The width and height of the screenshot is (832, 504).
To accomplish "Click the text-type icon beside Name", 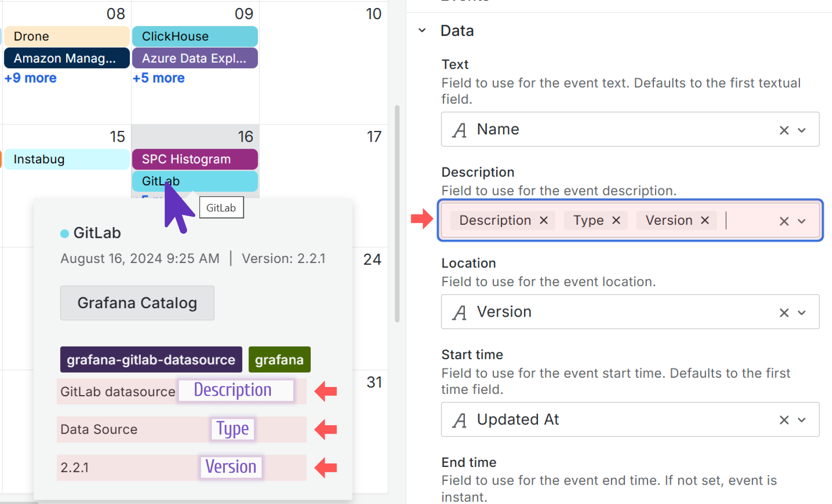I will [459, 130].
